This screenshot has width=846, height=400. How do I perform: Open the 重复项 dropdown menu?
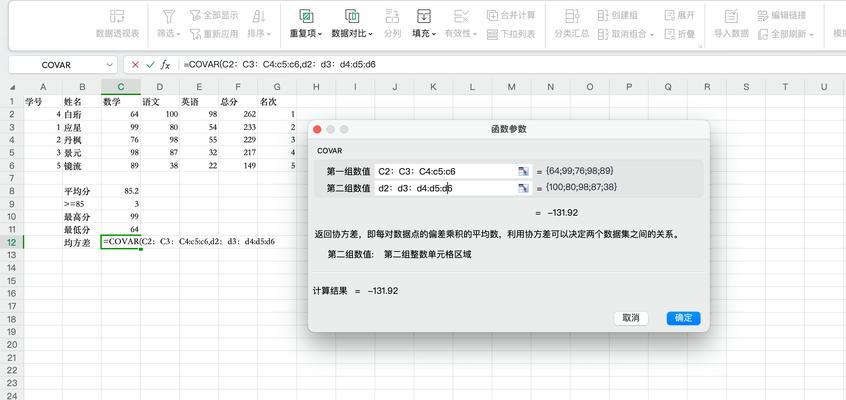point(320,34)
